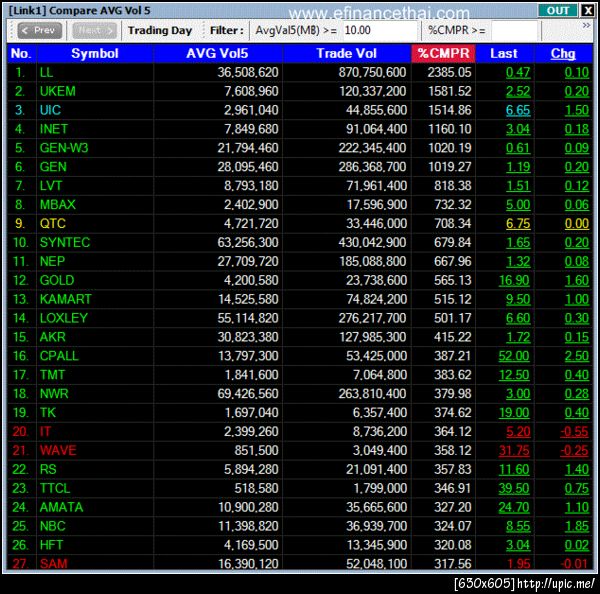The height and width of the screenshot is (594, 600).
Task: Click NWR AVG Vol5 69,426,560
Action: click(x=248, y=393)
